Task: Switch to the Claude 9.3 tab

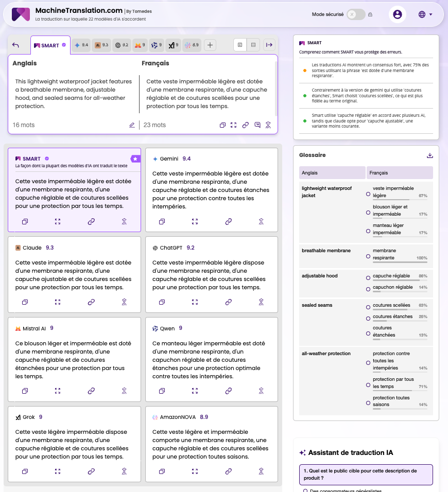Action: pyautogui.click(x=101, y=45)
